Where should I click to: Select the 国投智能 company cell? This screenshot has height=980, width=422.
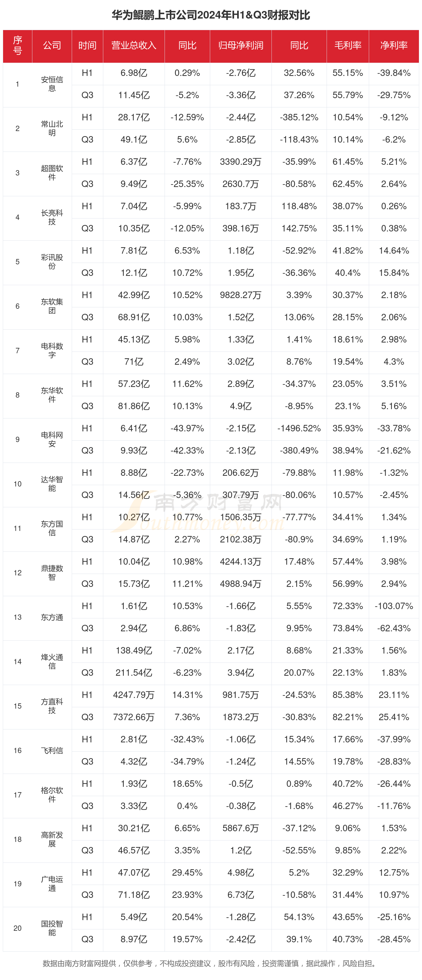click(x=52, y=928)
